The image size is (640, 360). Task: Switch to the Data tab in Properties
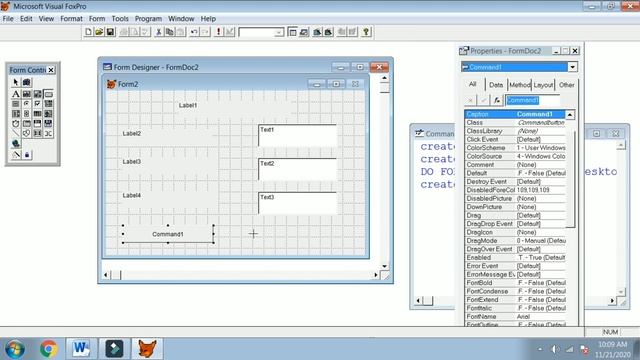[x=496, y=85]
